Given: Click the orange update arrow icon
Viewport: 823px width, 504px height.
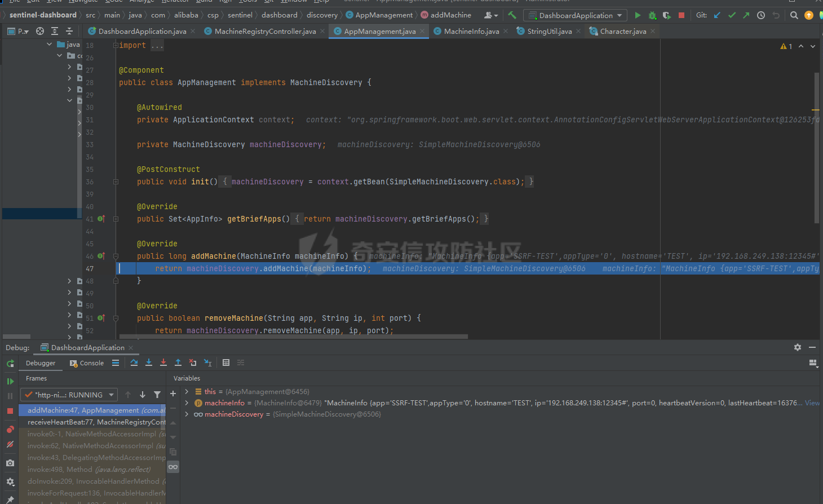Looking at the screenshot, I should pos(809,15).
